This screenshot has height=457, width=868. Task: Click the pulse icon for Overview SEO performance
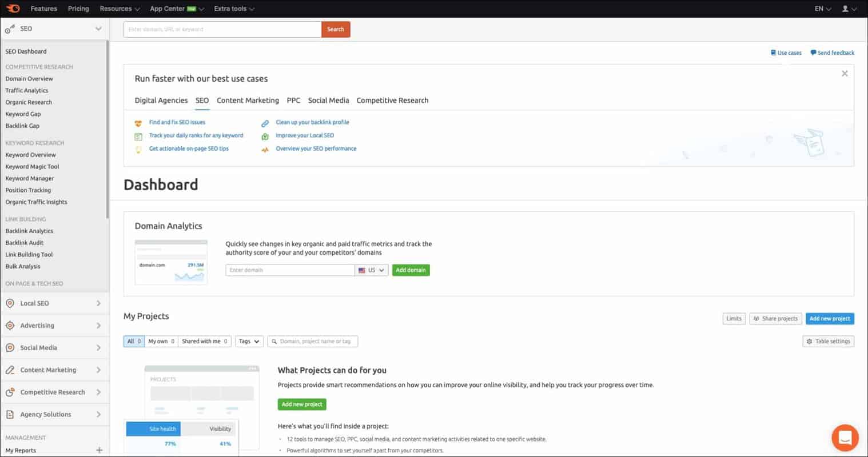pyautogui.click(x=265, y=150)
